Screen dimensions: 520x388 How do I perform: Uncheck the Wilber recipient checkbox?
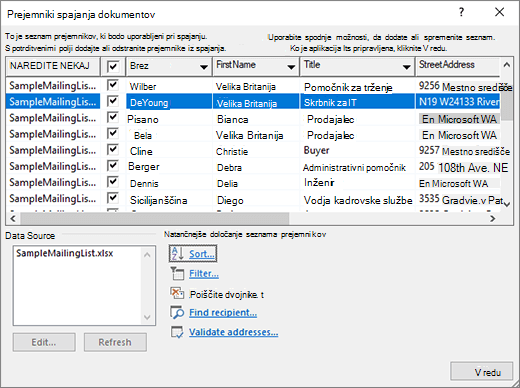(x=113, y=85)
